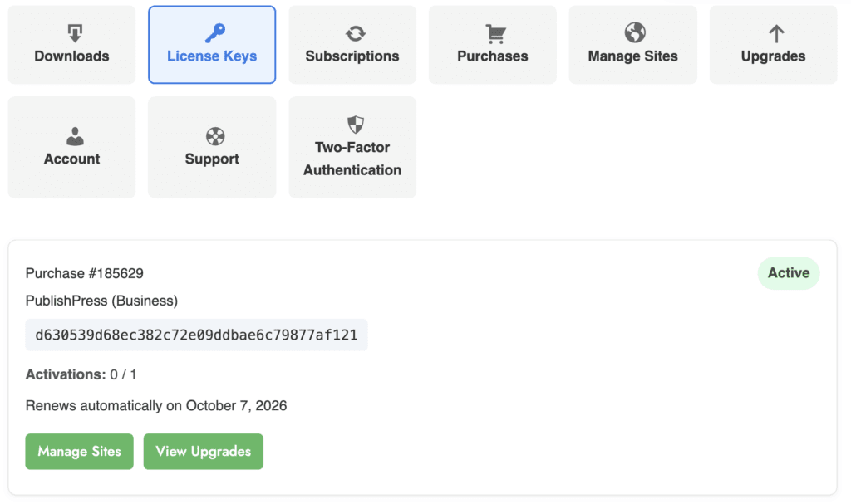Viewport: 851px width, 504px height.
Task: Go to the Account tab label
Action: click(x=72, y=159)
